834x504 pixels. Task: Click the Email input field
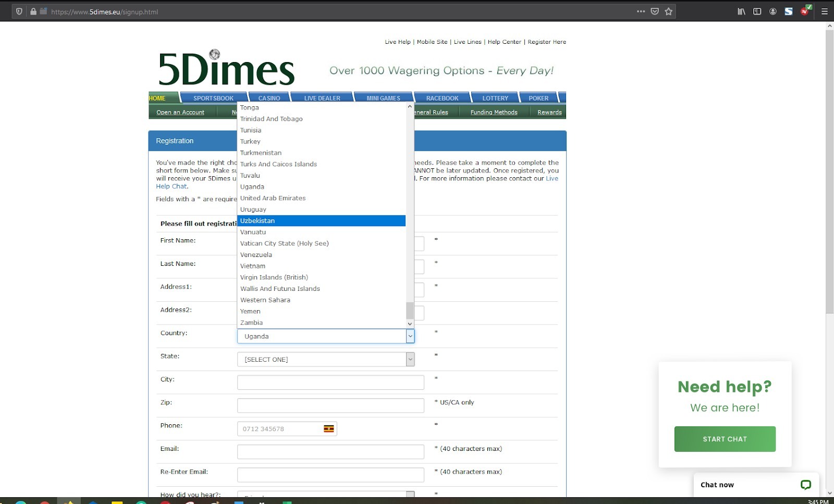[x=330, y=452]
